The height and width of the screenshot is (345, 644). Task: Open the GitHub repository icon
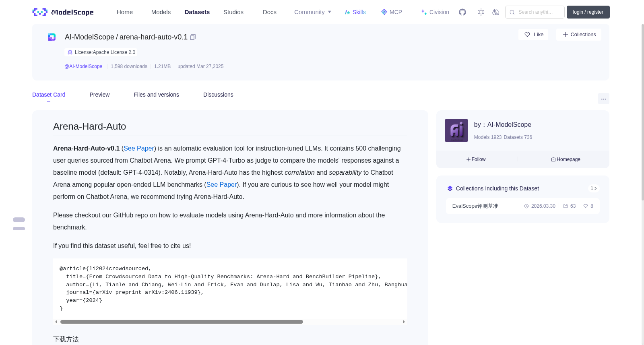[462, 12]
